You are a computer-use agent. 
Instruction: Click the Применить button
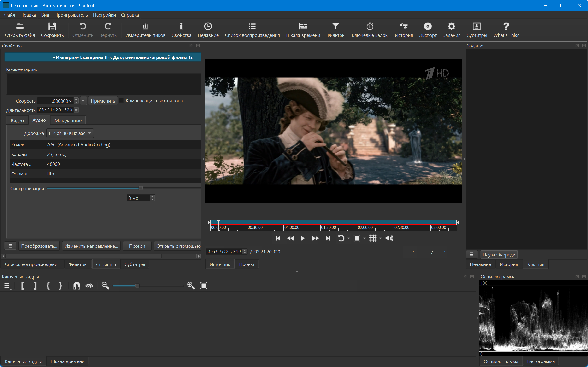pos(103,101)
